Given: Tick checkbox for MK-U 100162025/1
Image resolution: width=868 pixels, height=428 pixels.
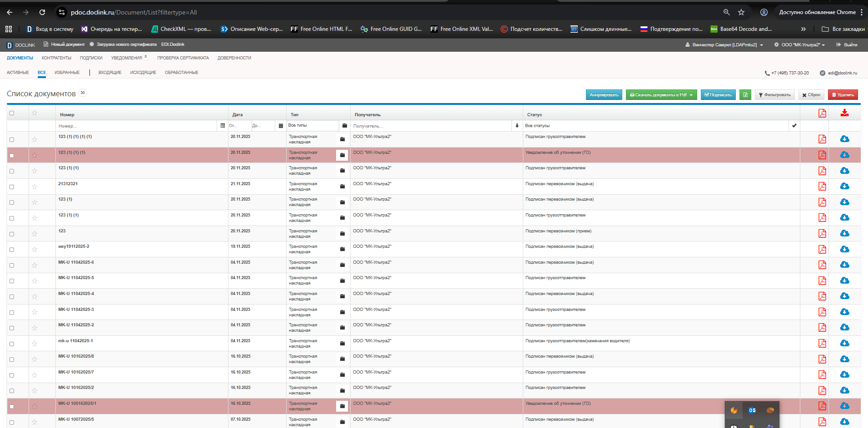Looking at the screenshot, I should (12, 407).
